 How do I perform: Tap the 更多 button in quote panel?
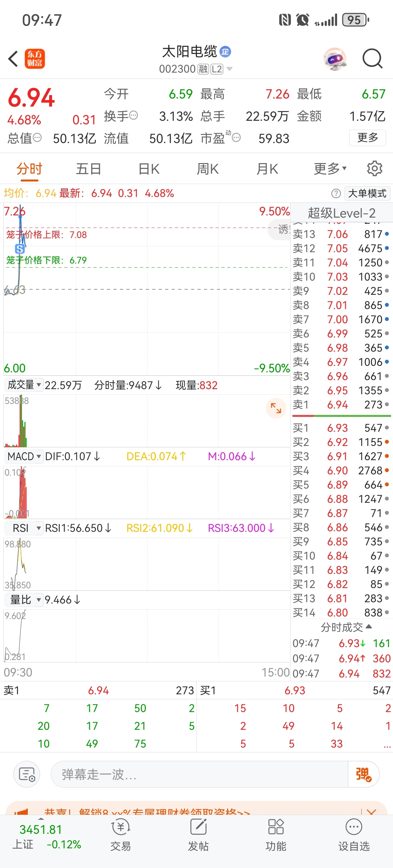tap(367, 138)
